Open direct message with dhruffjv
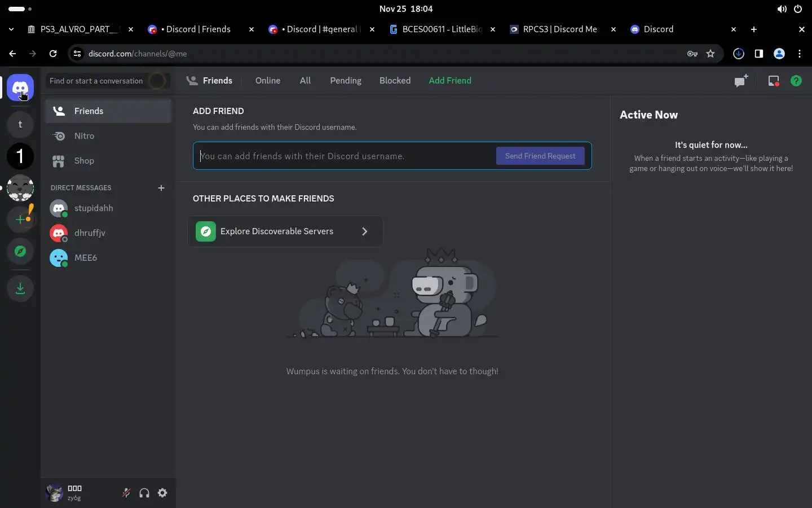The height and width of the screenshot is (508, 812). (x=108, y=233)
